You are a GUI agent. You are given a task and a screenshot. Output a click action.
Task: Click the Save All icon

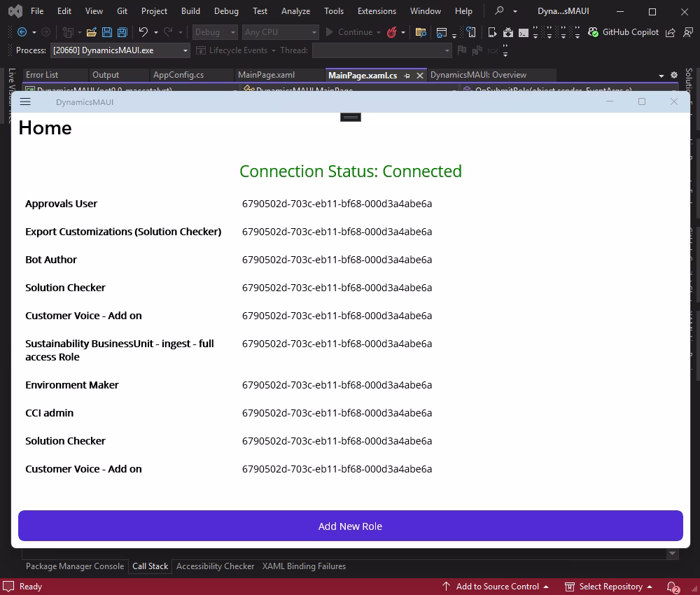click(122, 32)
